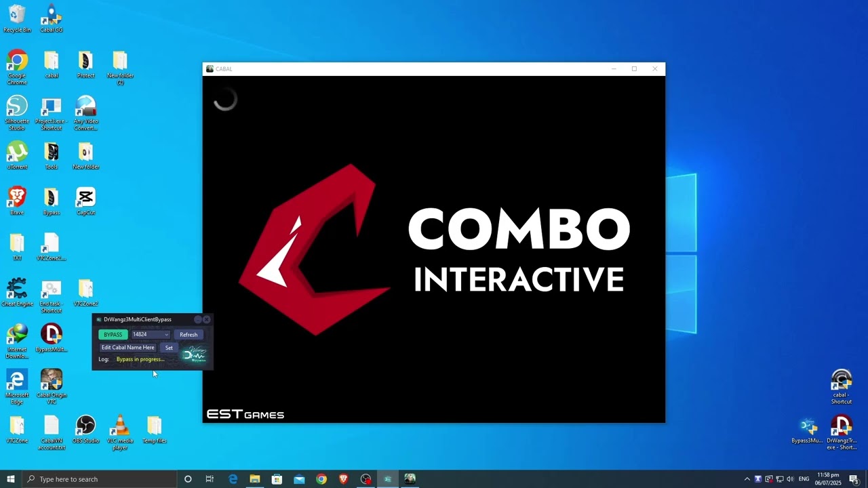
Task: Open Task View on the taskbar
Action: click(x=210, y=479)
